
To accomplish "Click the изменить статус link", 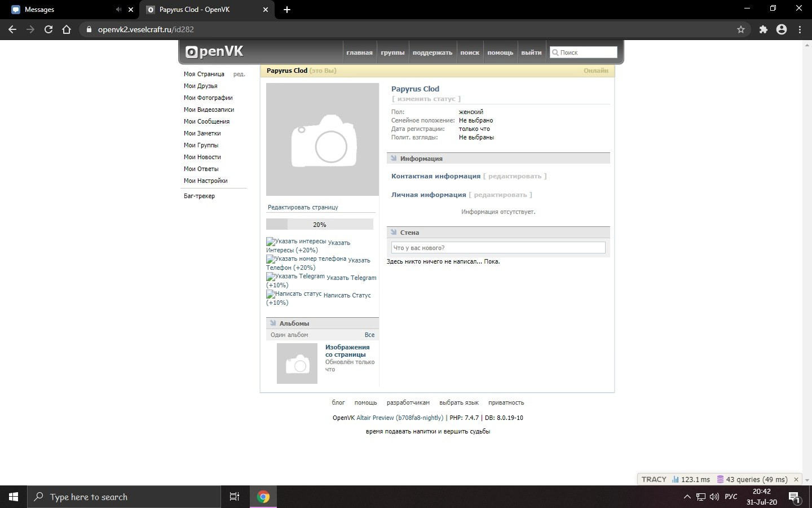I will coord(426,99).
